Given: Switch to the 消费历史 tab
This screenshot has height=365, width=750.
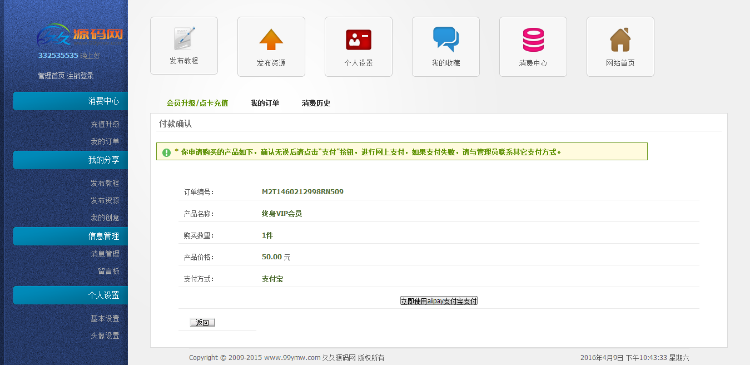Looking at the screenshot, I should 316,103.
